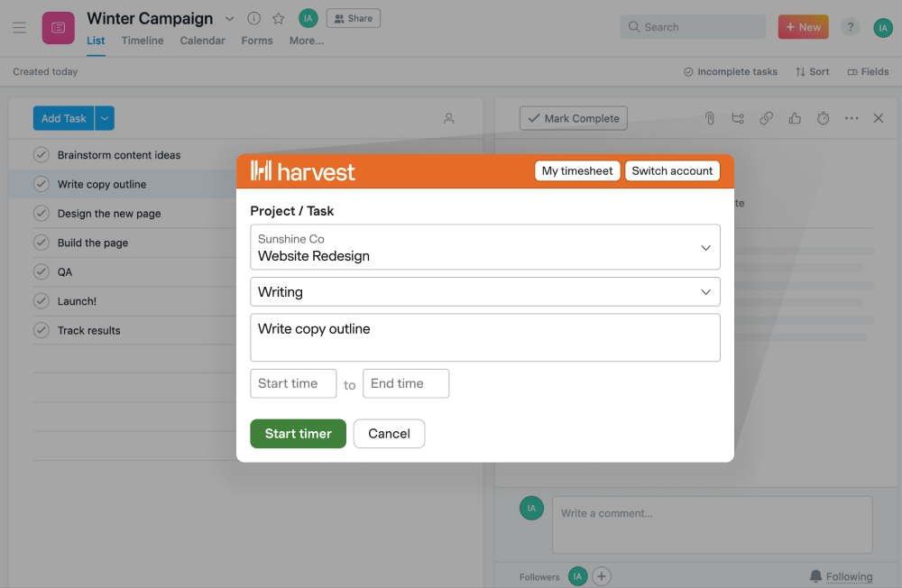Open the Harvest timer stopwatch icon
This screenshot has height=588, width=902.
823,118
